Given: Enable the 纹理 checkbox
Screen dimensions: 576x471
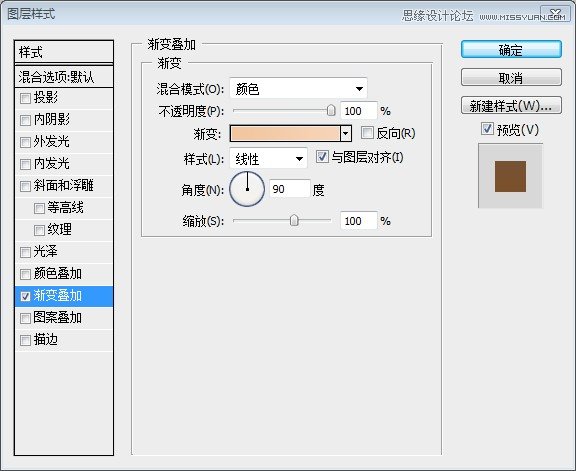Looking at the screenshot, I should pos(39,230).
